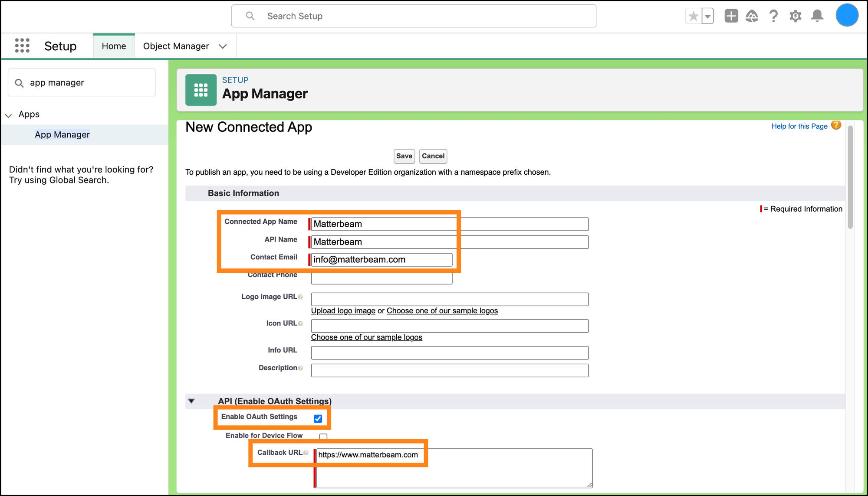Check Enable for Device Flow checkbox

click(x=323, y=436)
